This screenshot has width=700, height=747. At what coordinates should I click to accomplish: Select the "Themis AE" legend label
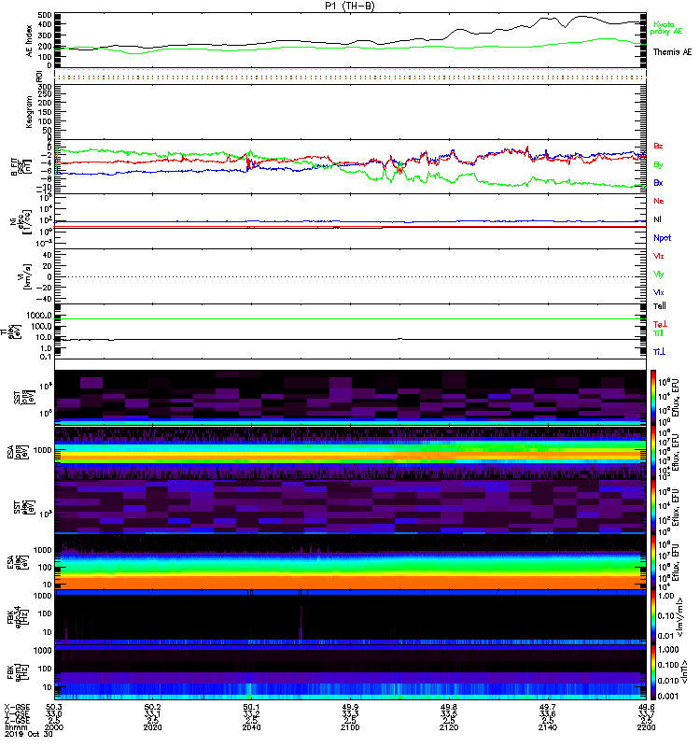click(x=672, y=52)
